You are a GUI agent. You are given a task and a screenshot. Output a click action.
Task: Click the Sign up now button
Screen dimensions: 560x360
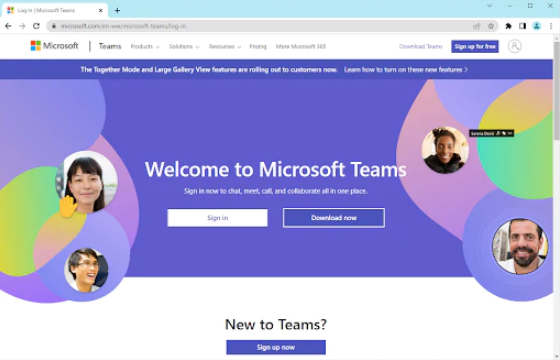point(276,347)
